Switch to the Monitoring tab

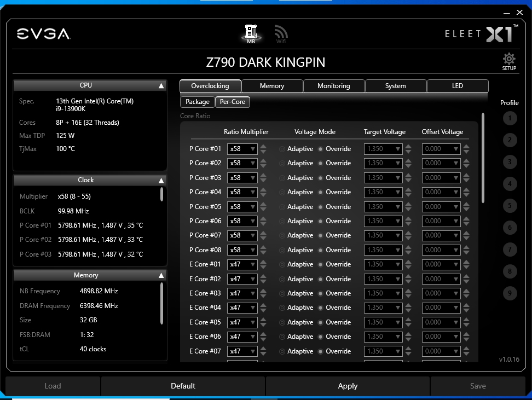click(334, 86)
